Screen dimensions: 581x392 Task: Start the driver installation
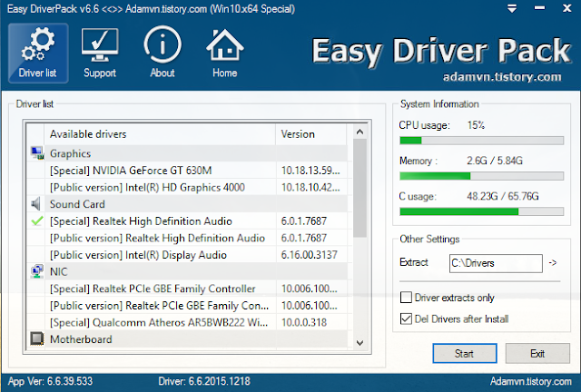pyautogui.click(x=465, y=354)
